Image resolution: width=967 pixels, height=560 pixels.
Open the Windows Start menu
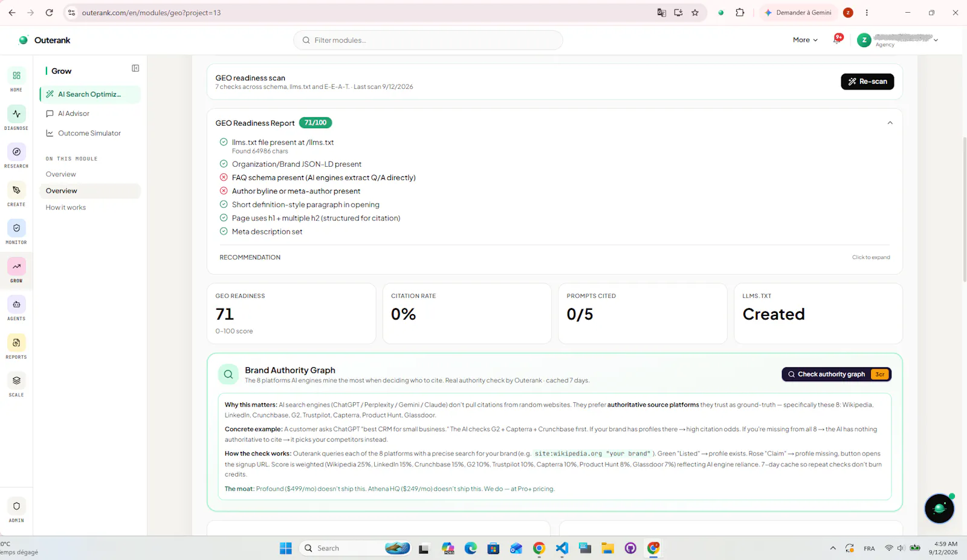click(x=286, y=548)
